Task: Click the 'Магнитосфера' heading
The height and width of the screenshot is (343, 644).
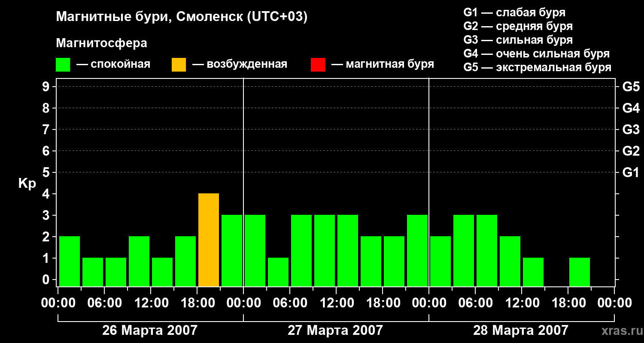Action: (x=101, y=43)
